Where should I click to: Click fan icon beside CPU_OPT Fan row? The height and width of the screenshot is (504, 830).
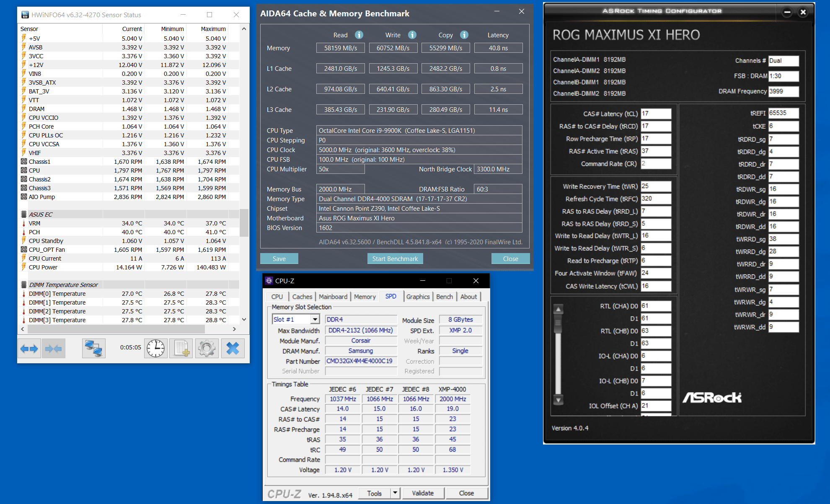click(x=24, y=250)
